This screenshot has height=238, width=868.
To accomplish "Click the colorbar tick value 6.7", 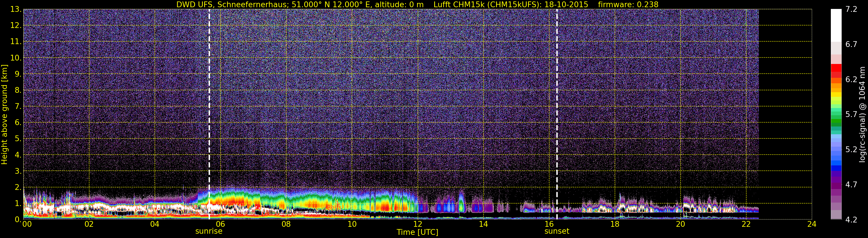I will click(x=851, y=44).
